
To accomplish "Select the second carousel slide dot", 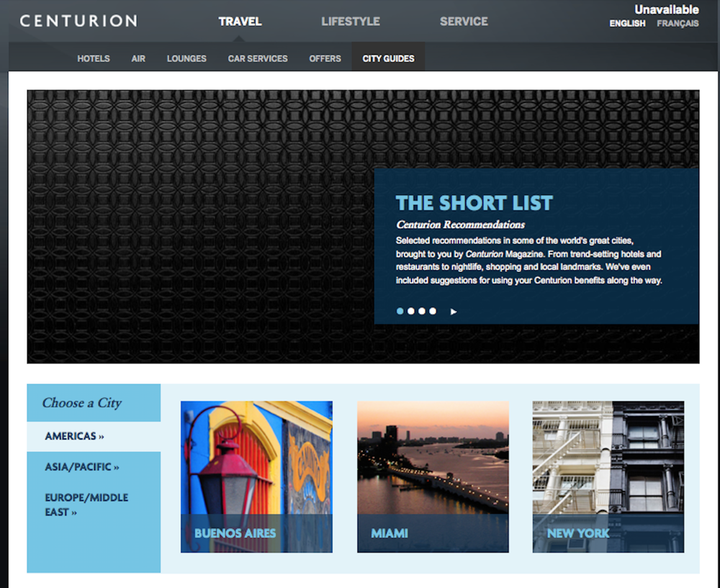I will point(411,311).
